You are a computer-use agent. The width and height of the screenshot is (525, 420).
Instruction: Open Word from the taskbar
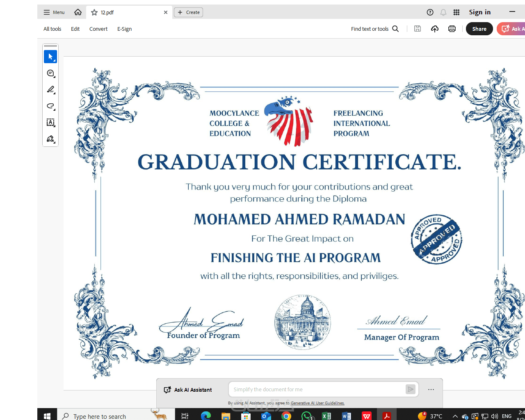pyautogui.click(x=347, y=416)
